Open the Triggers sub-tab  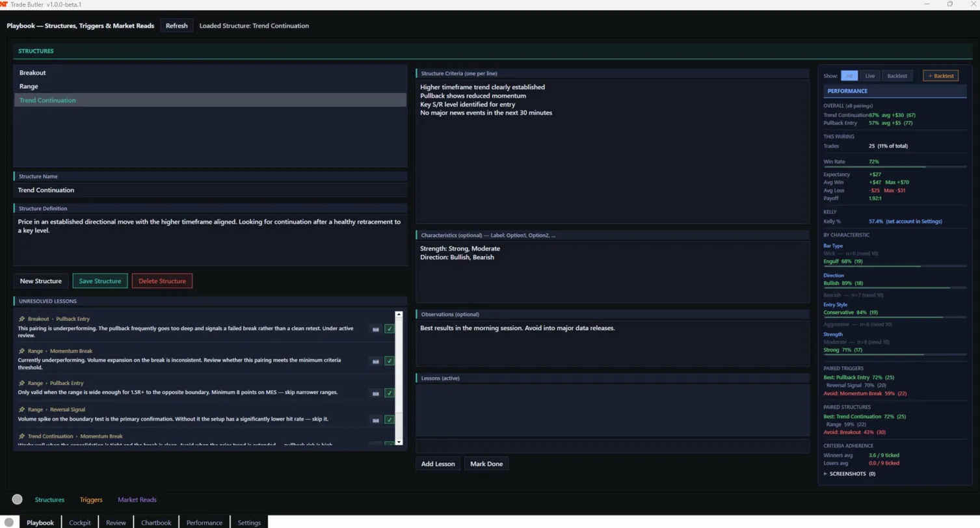click(91, 499)
